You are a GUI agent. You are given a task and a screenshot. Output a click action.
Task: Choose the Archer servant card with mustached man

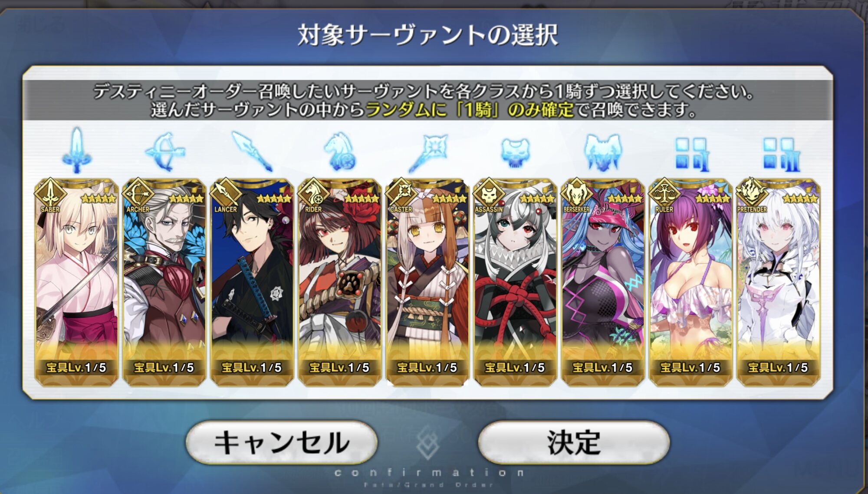(x=164, y=282)
